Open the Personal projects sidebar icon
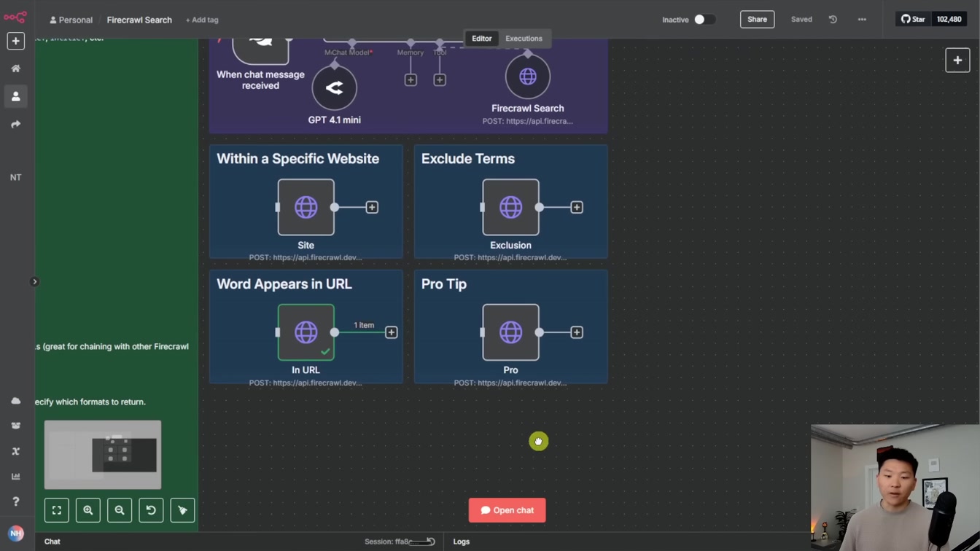 pyautogui.click(x=15, y=96)
